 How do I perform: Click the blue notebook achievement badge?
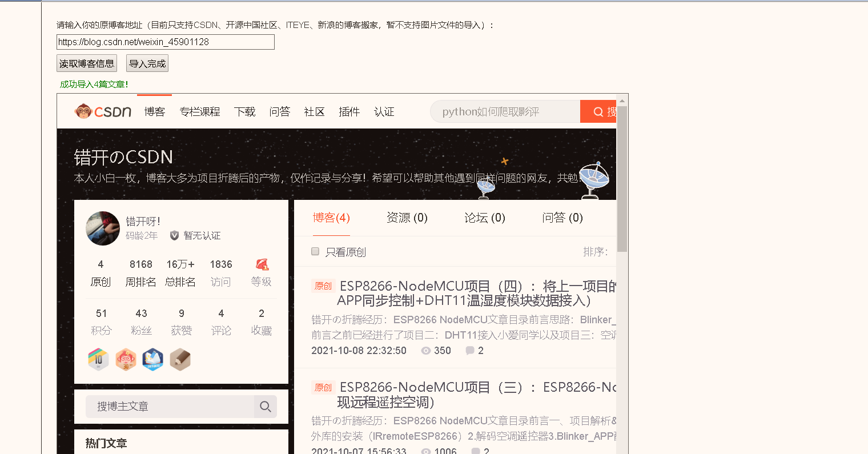point(152,359)
